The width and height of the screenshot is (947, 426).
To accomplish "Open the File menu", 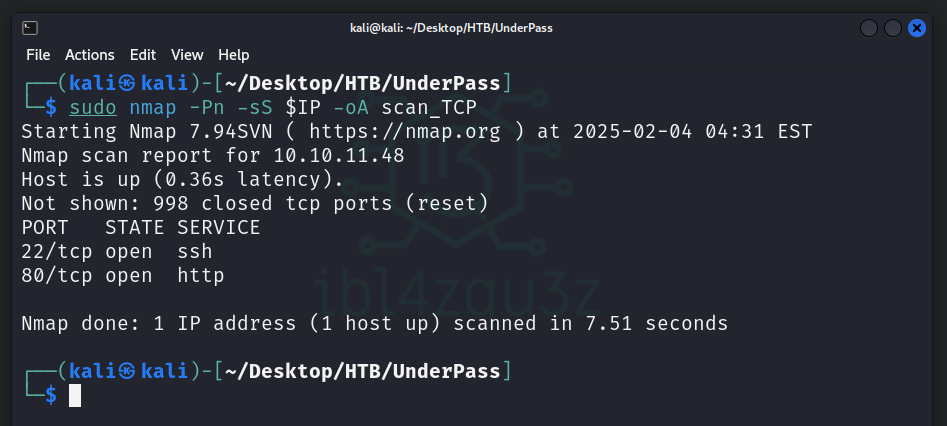I will pyautogui.click(x=38, y=54).
